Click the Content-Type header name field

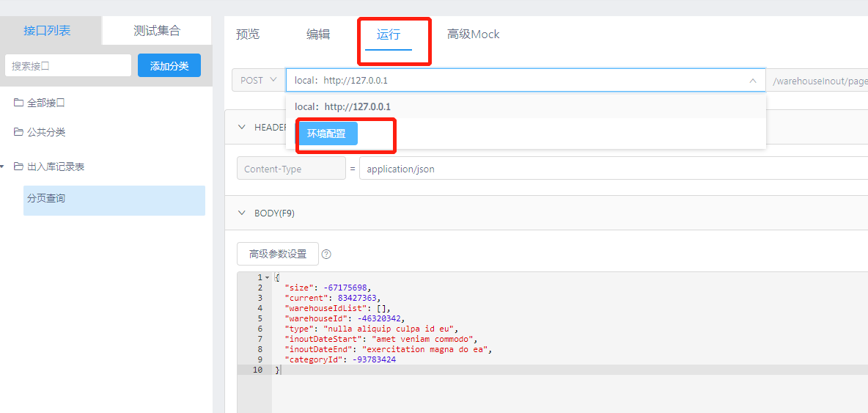[x=291, y=169]
